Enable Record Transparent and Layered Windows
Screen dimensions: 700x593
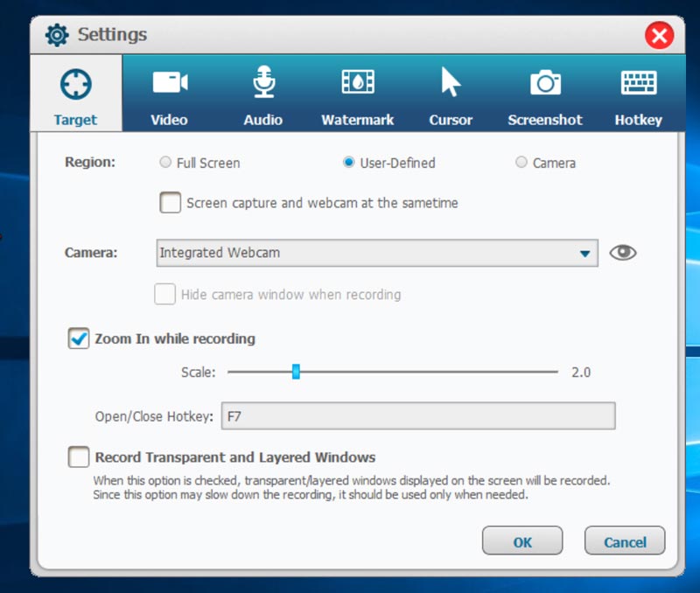click(79, 457)
